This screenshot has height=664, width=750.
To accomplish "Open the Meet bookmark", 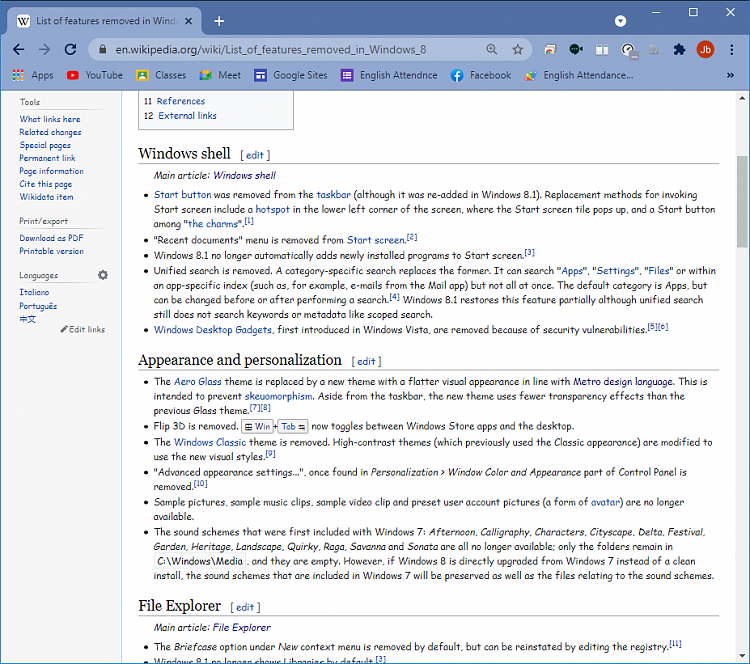I will click(x=220, y=75).
